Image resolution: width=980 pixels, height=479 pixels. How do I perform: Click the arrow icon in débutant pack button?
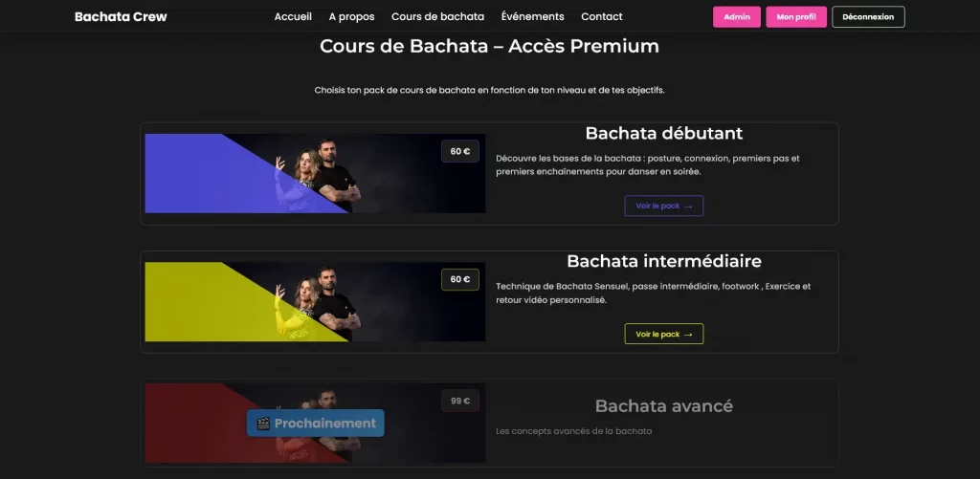(x=688, y=207)
